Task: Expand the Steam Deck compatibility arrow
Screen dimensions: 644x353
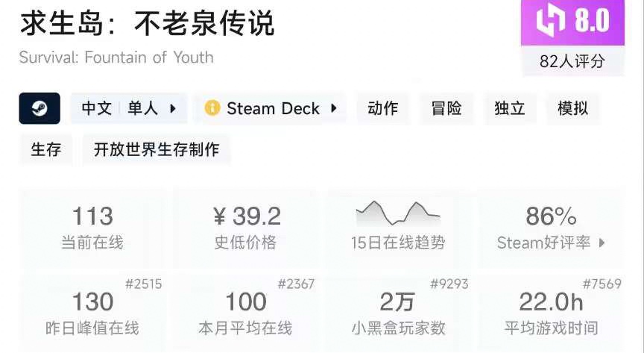Action: 334,109
